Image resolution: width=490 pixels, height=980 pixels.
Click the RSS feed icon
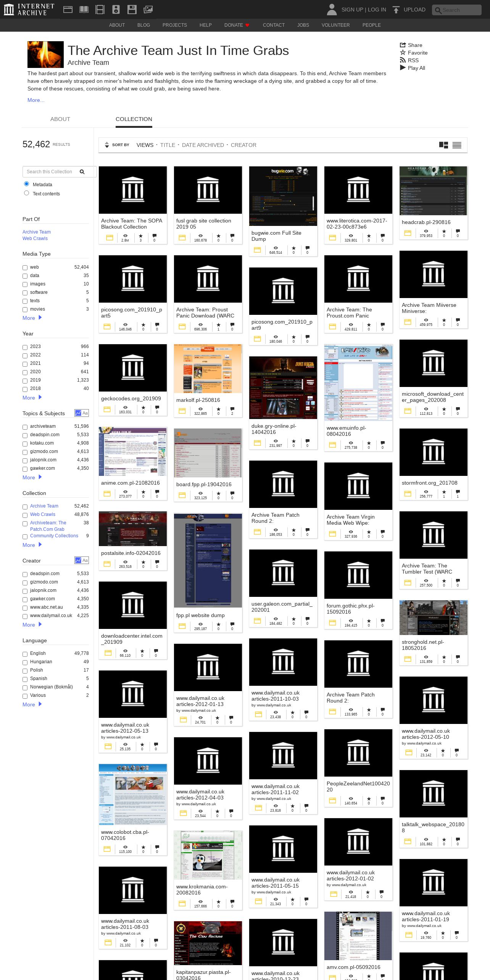click(403, 60)
